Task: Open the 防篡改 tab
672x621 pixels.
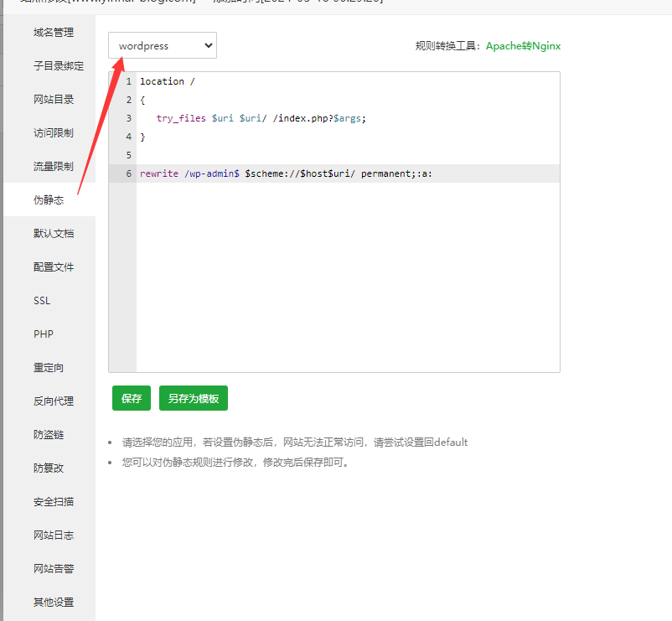Action: pyautogui.click(x=49, y=468)
